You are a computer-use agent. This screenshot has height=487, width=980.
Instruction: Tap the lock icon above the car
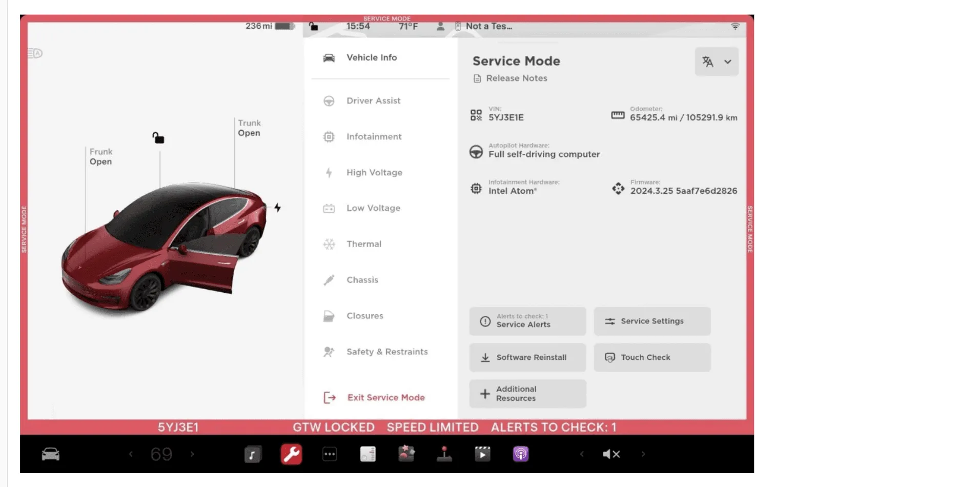(158, 137)
